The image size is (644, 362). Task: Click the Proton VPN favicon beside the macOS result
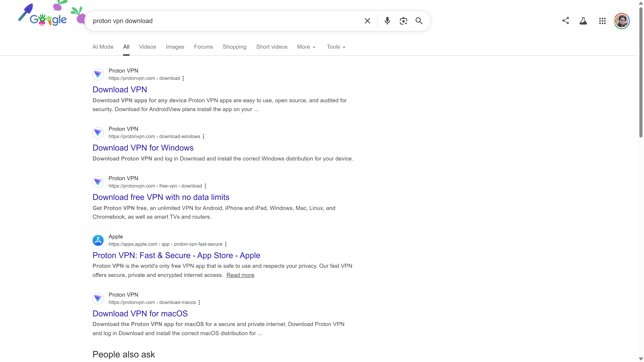coord(98,299)
